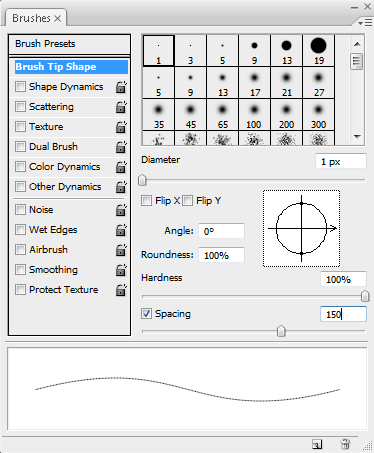Enable the Shape Dynamics checkbox
Viewport: 374px width, 453px height.
coord(20,87)
